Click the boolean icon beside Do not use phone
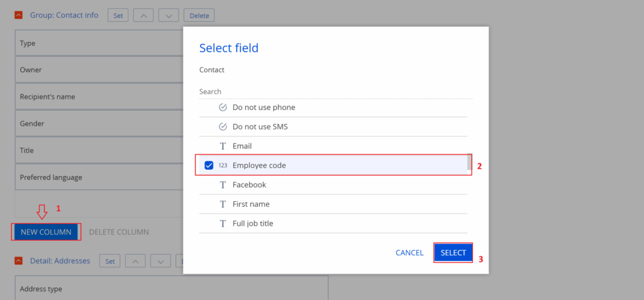 [223, 108]
